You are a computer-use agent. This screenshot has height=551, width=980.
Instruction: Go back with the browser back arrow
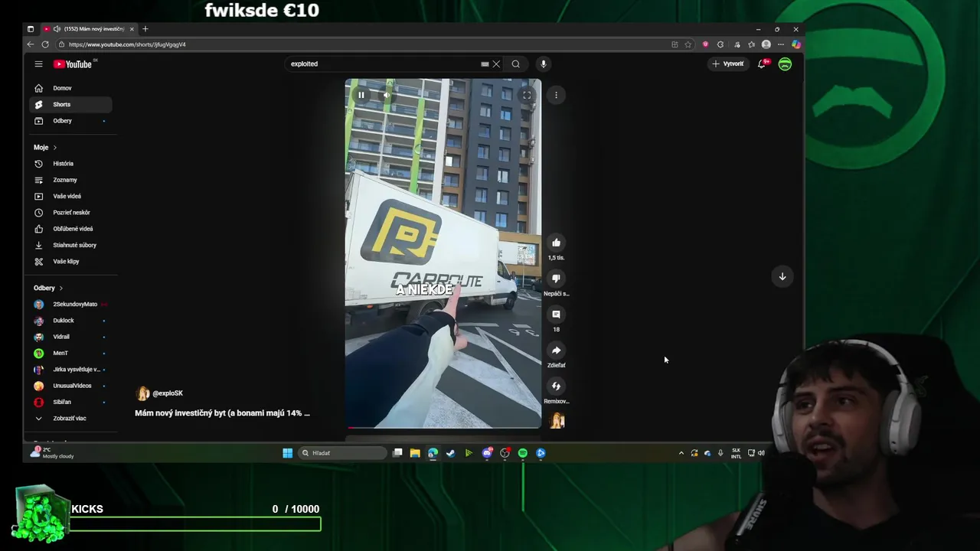pos(31,44)
